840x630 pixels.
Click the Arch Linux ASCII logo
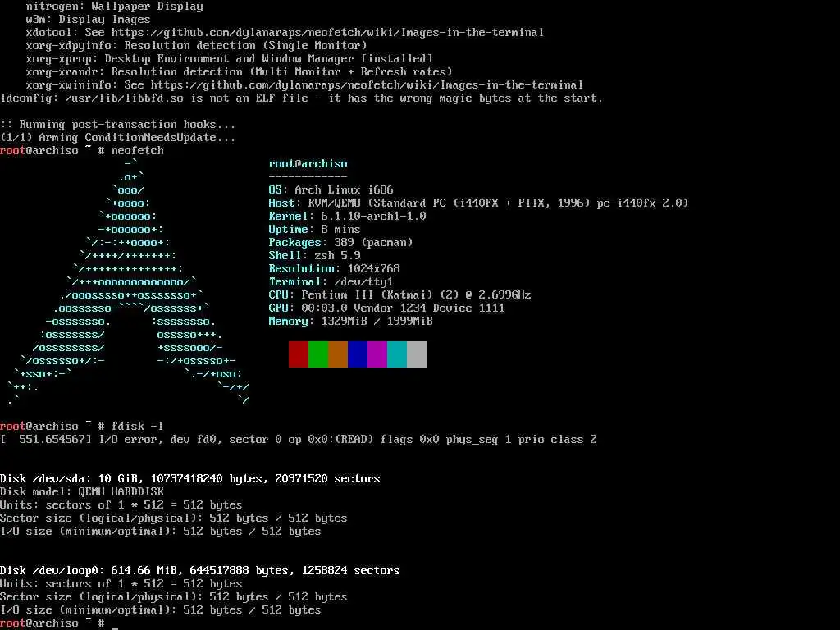click(129, 282)
